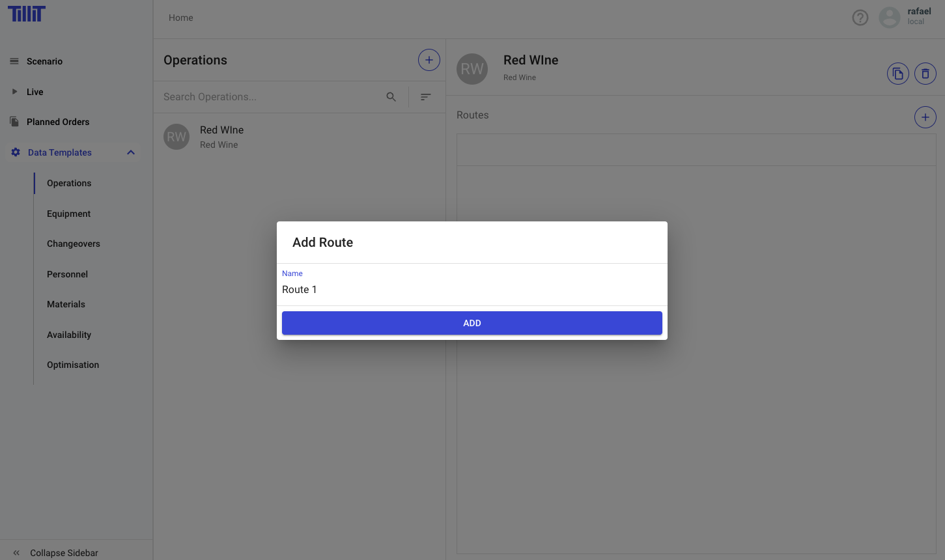
Task: Click the search magnifier icon in Operations
Action: coord(391,97)
